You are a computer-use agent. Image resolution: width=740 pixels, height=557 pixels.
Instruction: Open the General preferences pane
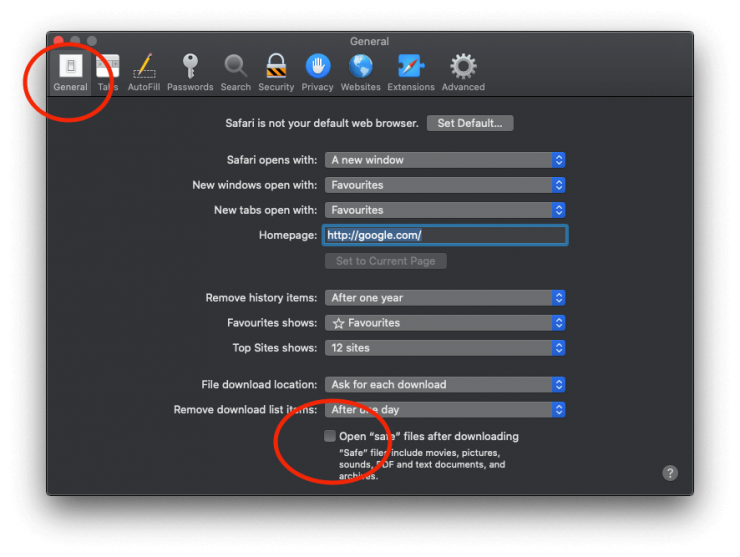pos(70,73)
